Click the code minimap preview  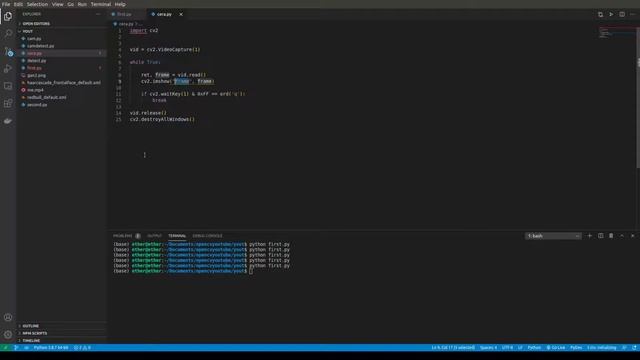616,33
